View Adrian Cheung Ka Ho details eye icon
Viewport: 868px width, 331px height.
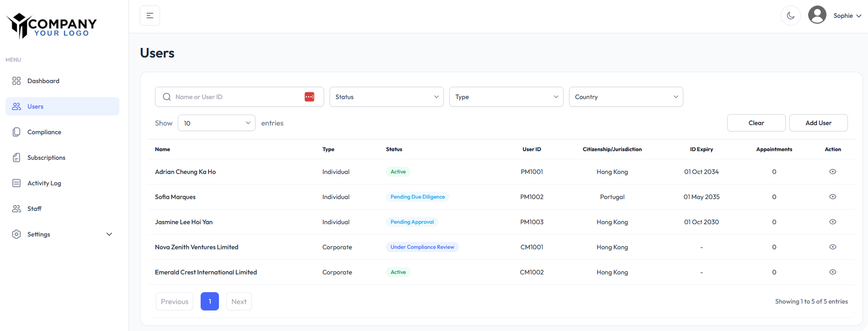[x=833, y=172]
